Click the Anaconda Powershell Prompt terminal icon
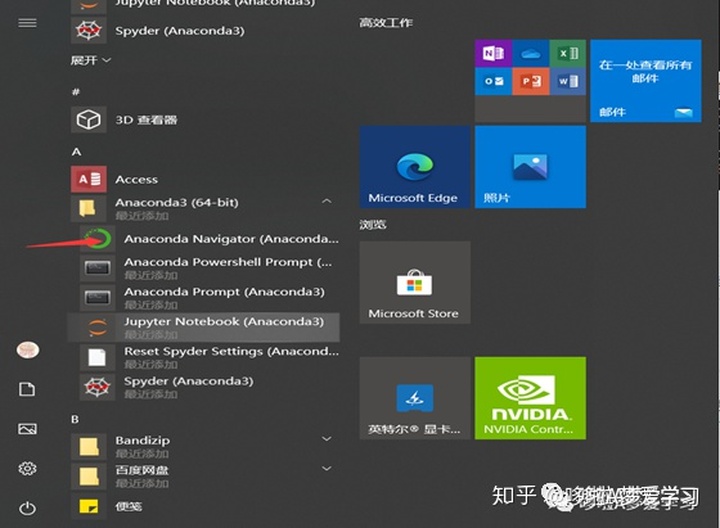 (97, 268)
